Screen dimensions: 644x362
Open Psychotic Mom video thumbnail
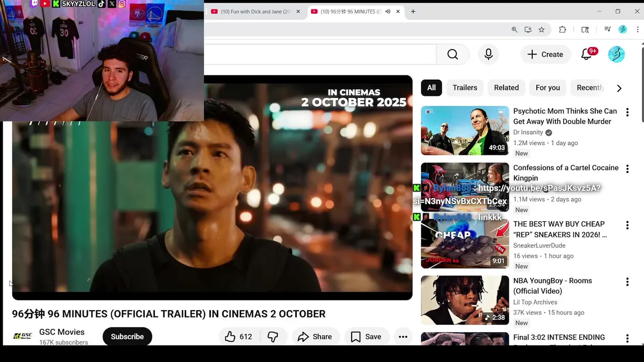pos(465,130)
